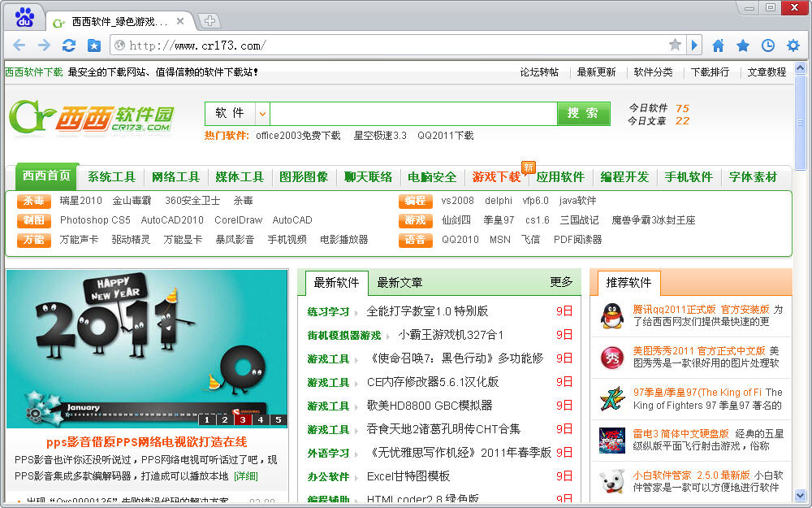
Task: Open the 媒体工具 navigation tab
Action: click(240, 177)
